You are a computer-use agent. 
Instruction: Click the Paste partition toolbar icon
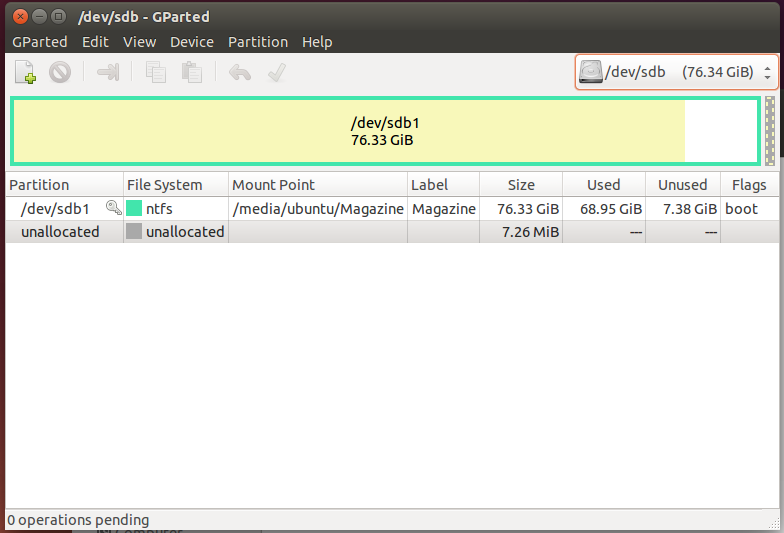coord(192,72)
